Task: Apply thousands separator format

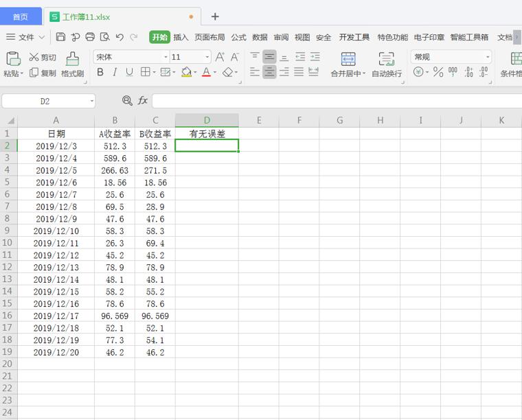Action: 453,72
